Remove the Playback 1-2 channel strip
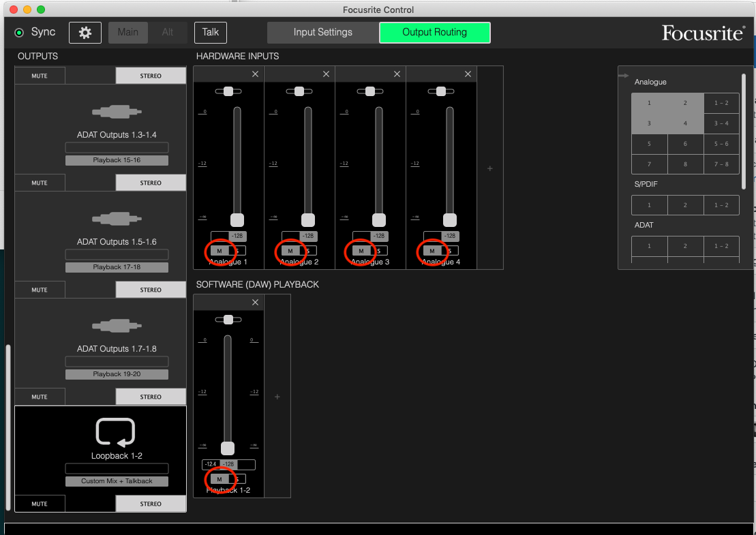 pos(255,302)
